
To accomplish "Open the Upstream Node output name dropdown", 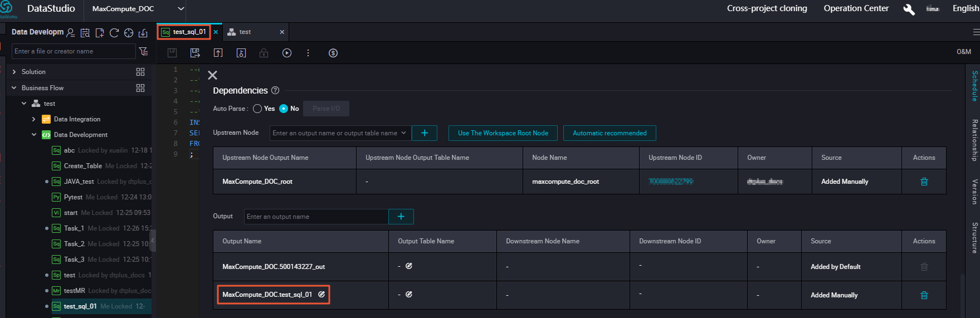I will click(x=340, y=133).
